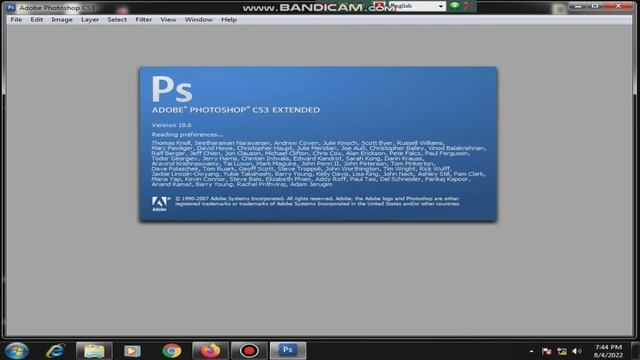
Task: Open the File menu
Action: click(16, 20)
